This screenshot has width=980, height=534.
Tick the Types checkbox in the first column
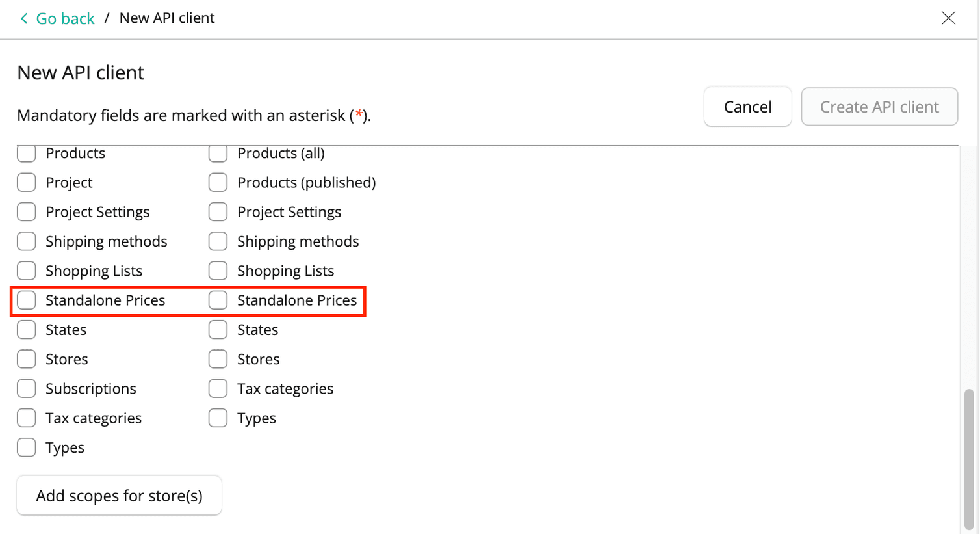click(x=27, y=447)
